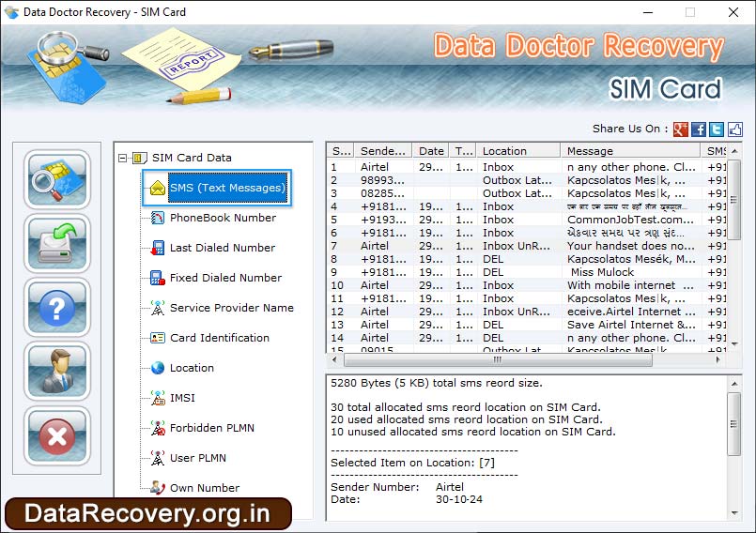This screenshot has height=533, width=756.
Task: Click the Service Provider Name tower icon
Action: (x=158, y=308)
